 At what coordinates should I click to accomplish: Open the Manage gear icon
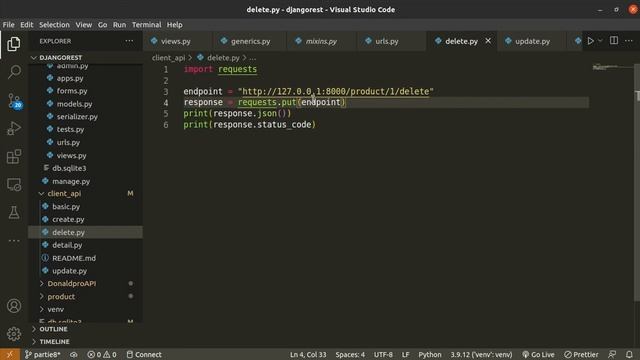[x=14, y=334]
